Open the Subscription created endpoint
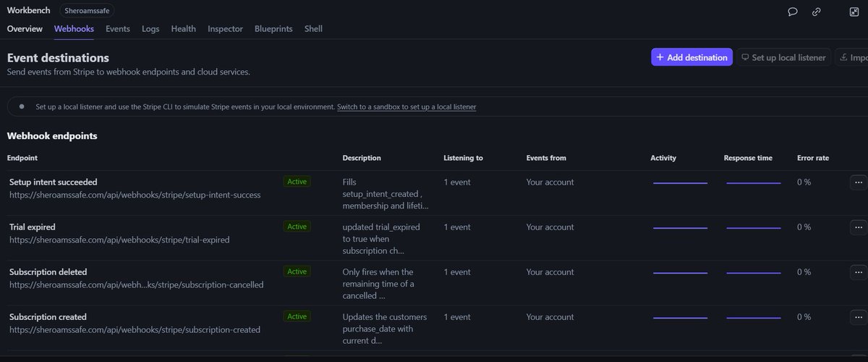The image size is (868, 362). click(48, 316)
